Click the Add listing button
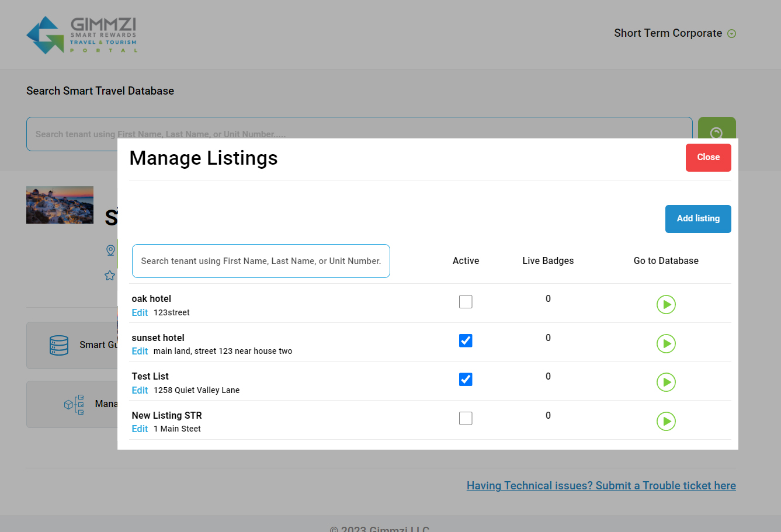Screen dimensions: 781x532 698,218
